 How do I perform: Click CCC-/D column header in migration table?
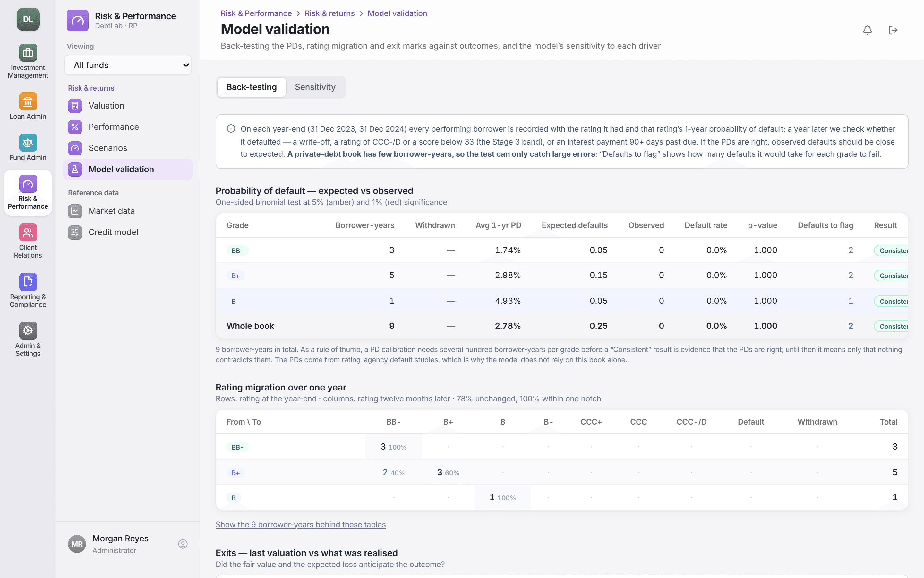(691, 422)
